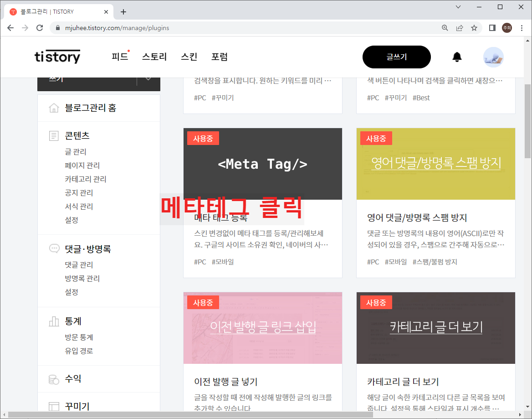
Task: Close the 블로그관리 TISTORY tab
Action: [x=106, y=12]
